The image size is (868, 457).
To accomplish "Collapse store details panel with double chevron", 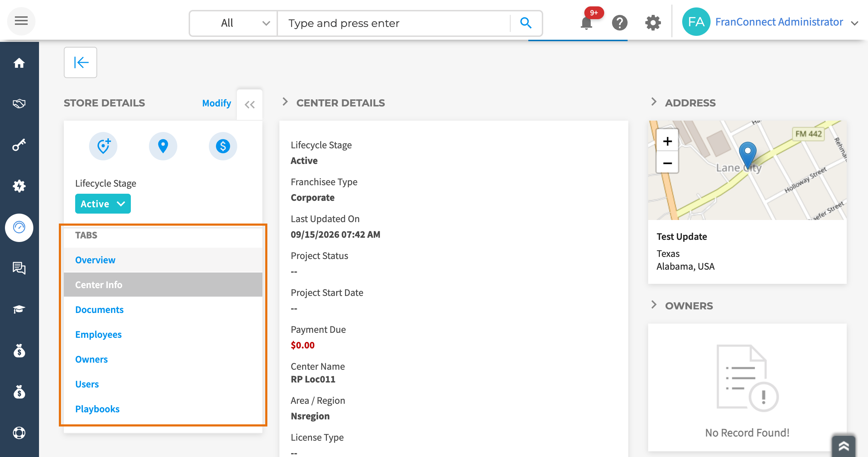I will click(x=250, y=105).
